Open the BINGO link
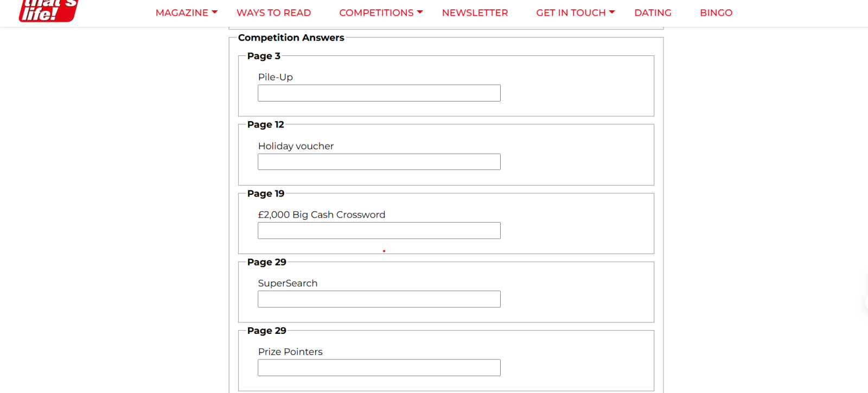Image resolution: width=868 pixels, height=393 pixels. (x=716, y=12)
